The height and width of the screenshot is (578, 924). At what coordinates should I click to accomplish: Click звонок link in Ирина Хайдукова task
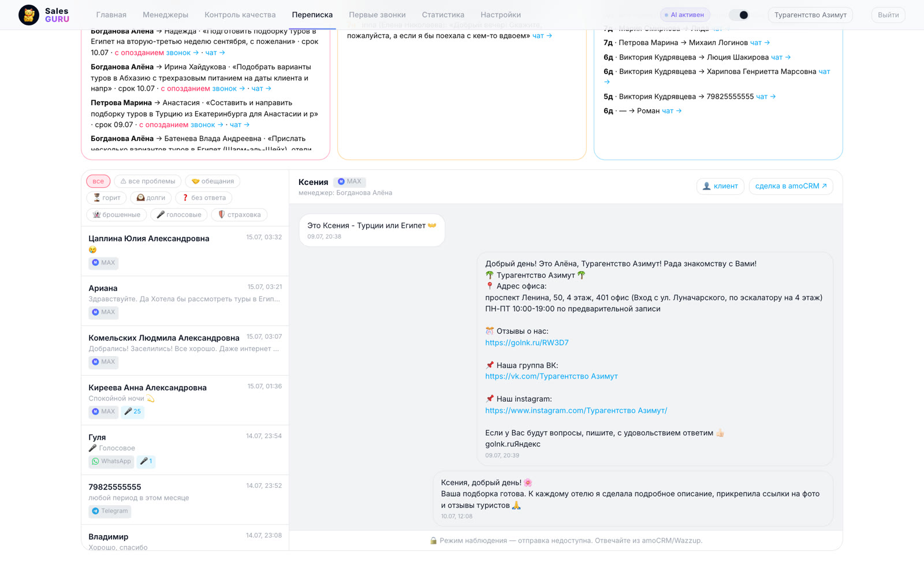pos(229,88)
